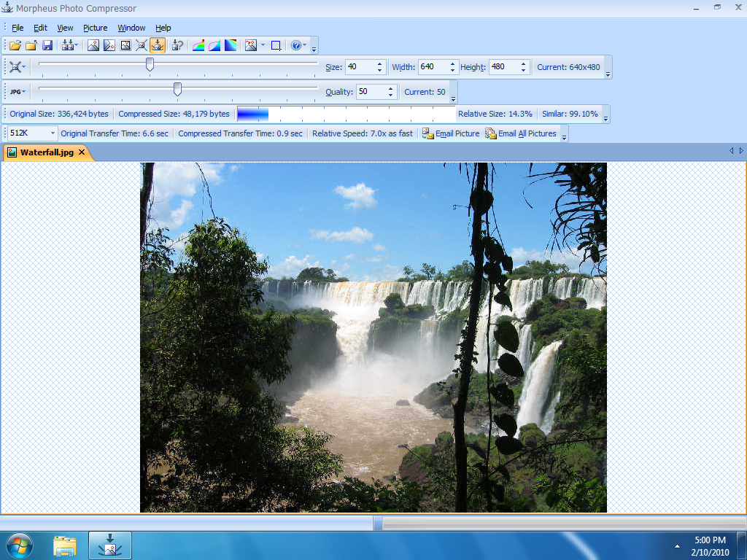The height and width of the screenshot is (560, 747).
Task: Open the Windows Start menu
Action: pyautogui.click(x=20, y=545)
